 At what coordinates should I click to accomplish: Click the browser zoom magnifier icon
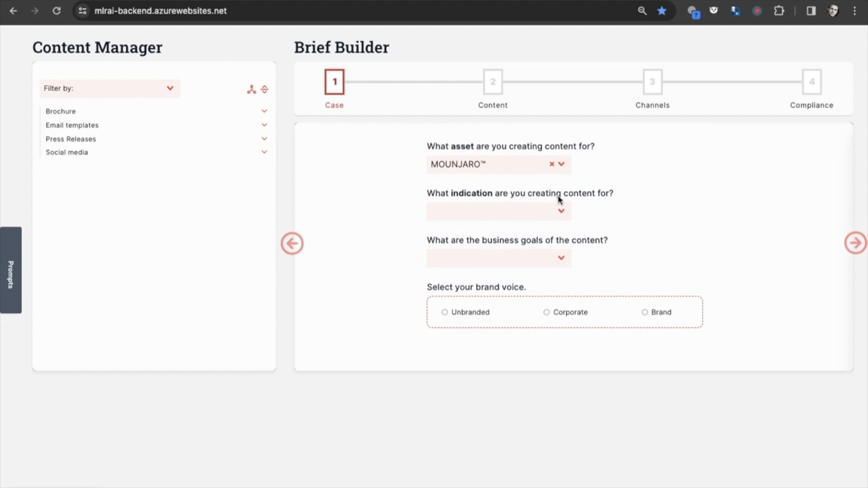642,11
